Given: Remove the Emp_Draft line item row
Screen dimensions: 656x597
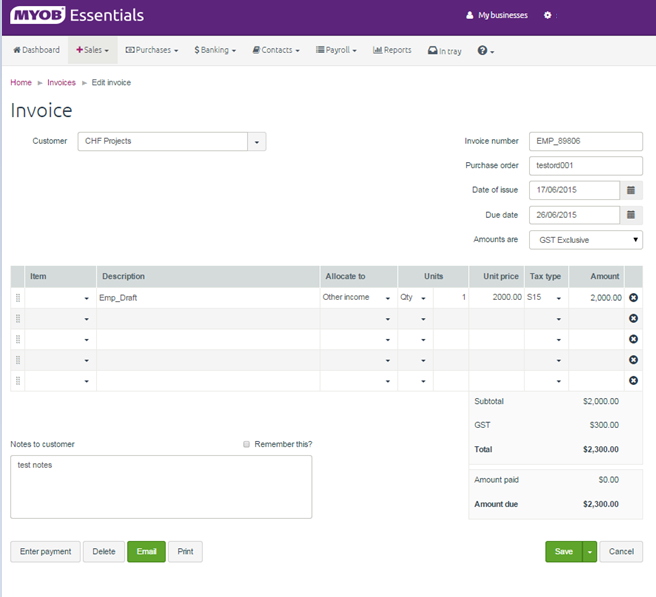Looking at the screenshot, I should tap(633, 298).
